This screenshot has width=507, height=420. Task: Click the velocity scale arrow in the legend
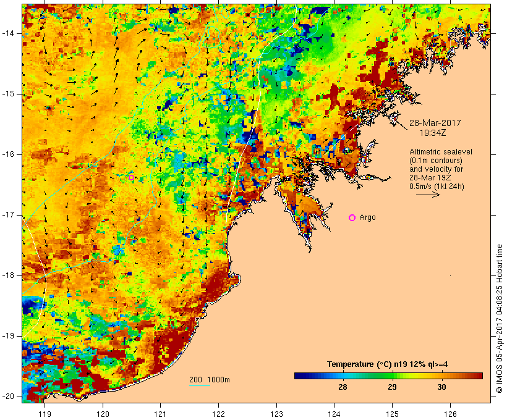pos(428,195)
